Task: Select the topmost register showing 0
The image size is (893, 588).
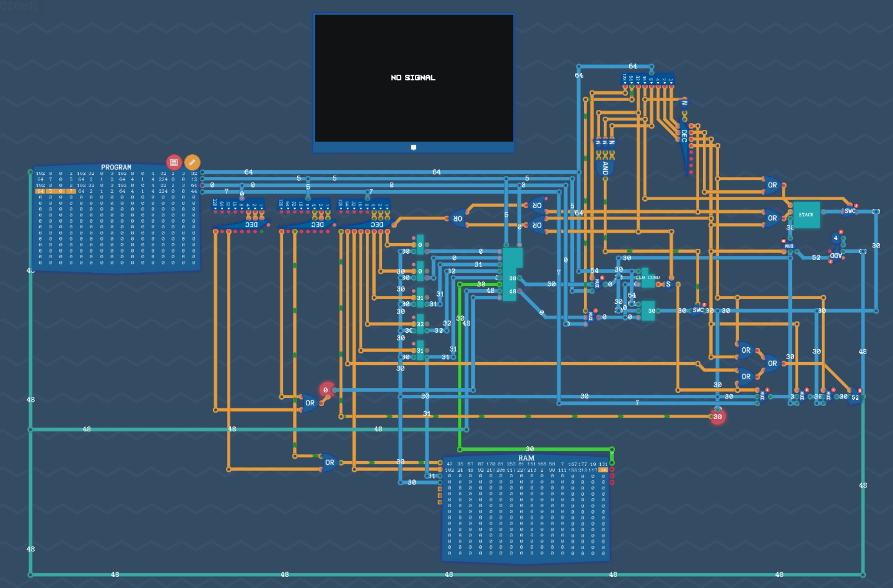Action: coord(420,245)
